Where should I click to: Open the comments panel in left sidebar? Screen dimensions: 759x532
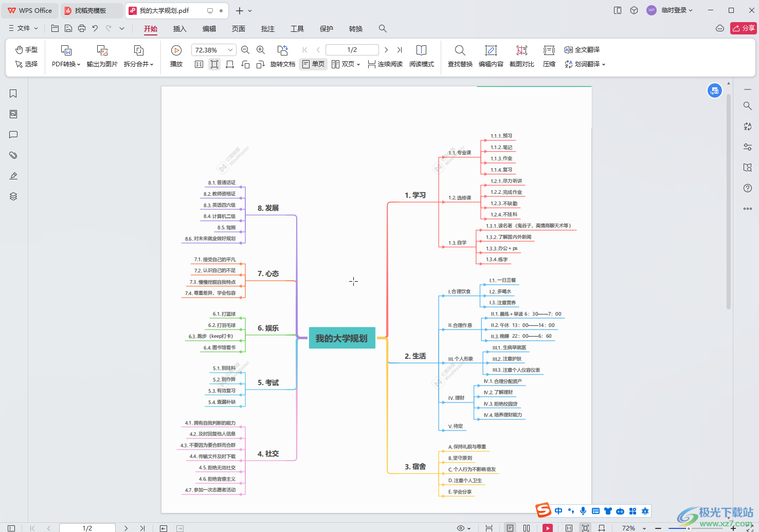click(x=13, y=135)
